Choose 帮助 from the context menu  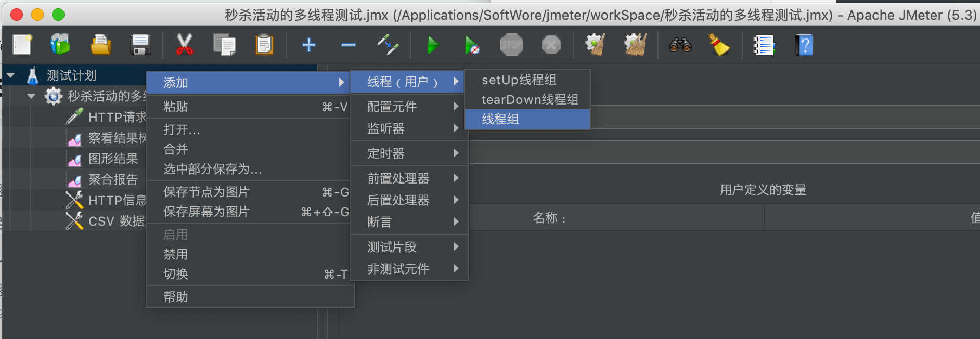pyautogui.click(x=250, y=297)
